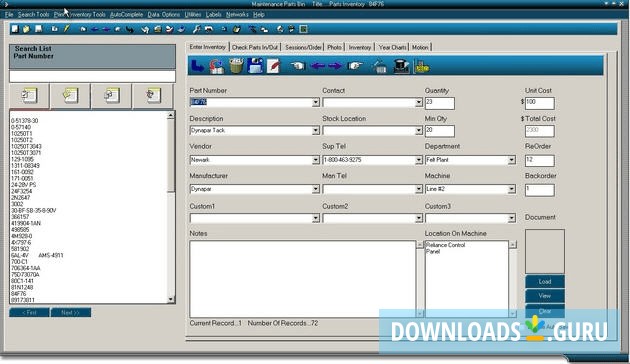Expand the Department dropdown showing Felt Plant
The height and width of the screenshot is (364, 630).
coord(511,160)
